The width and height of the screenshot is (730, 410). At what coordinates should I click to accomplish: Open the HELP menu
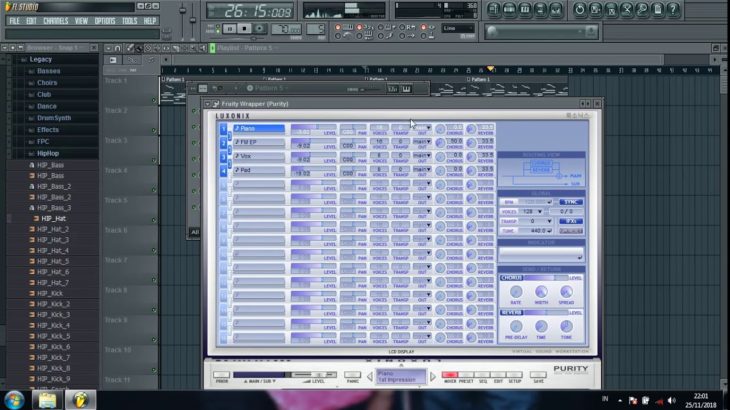point(149,21)
